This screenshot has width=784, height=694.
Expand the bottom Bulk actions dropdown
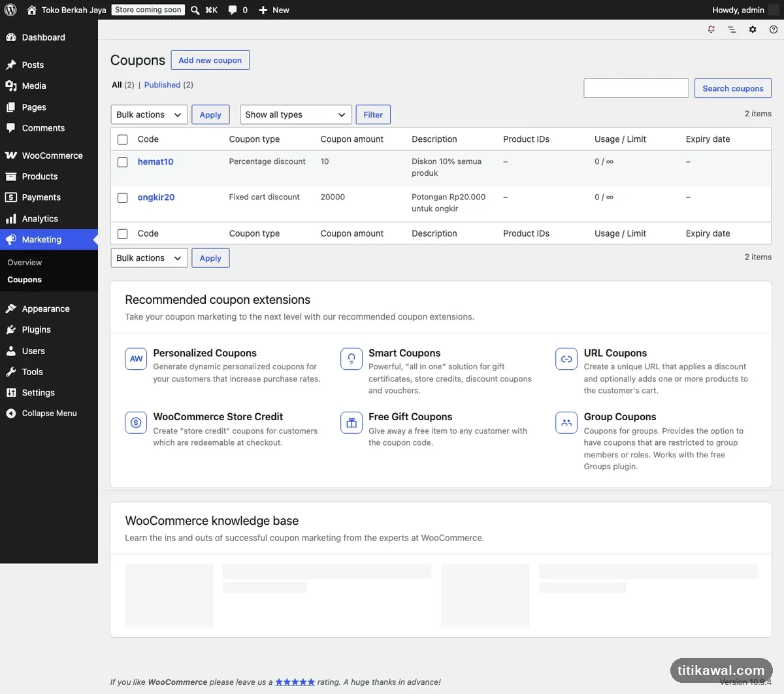pyautogui.click(x=150, y=258)
